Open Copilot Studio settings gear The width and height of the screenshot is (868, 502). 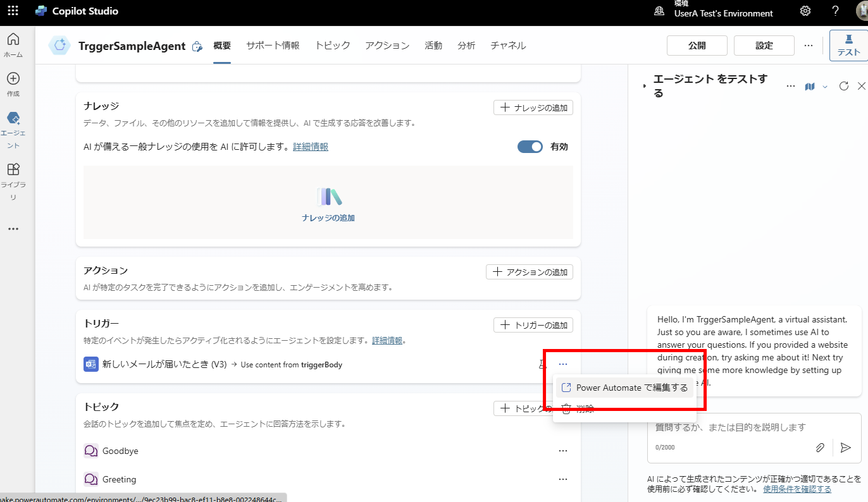pos(805,11)
